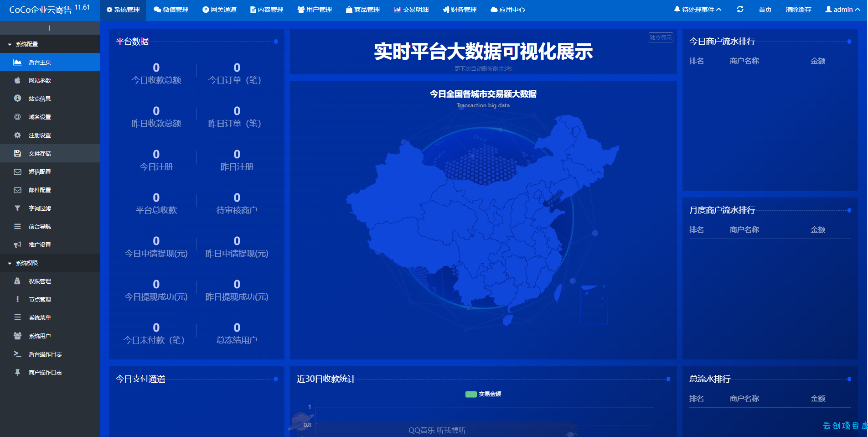Click the 系统用户 users icon
The image size is (868, 437).
(17, 336)
